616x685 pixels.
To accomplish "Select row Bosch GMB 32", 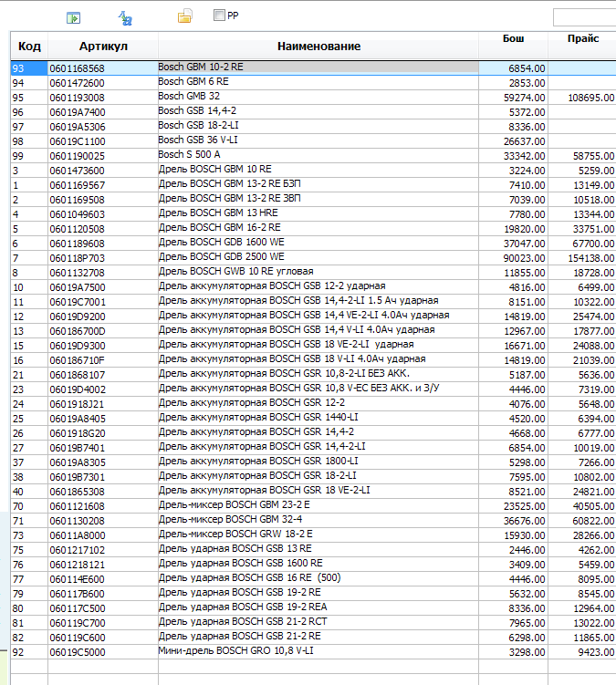I will [x=313, y=97].
